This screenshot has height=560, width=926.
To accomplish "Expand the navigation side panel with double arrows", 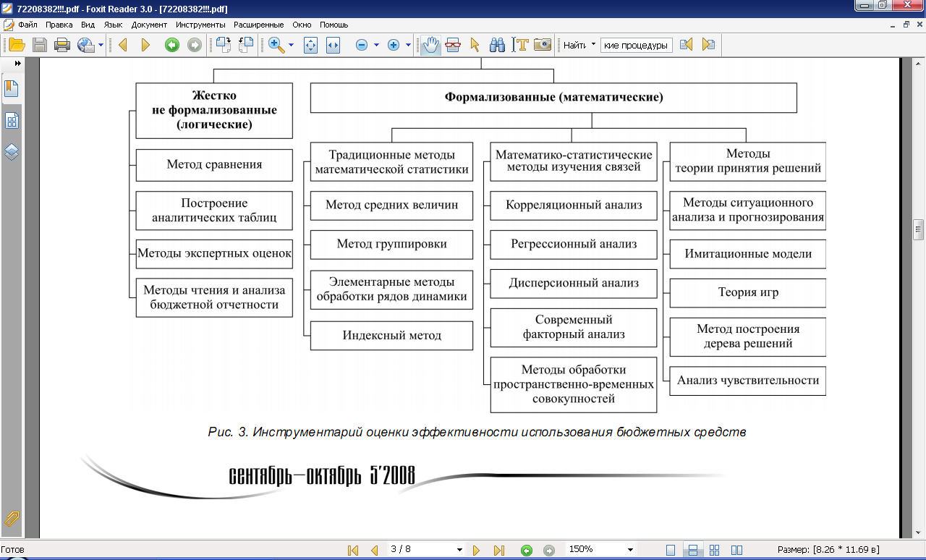I will pos(17,64).
